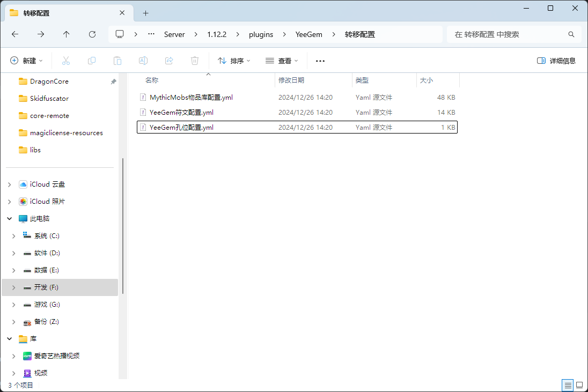The width and height of the screenshot is (588, 392).
Task: Click the Paste clipboard icon
Action: click(117, 61)
